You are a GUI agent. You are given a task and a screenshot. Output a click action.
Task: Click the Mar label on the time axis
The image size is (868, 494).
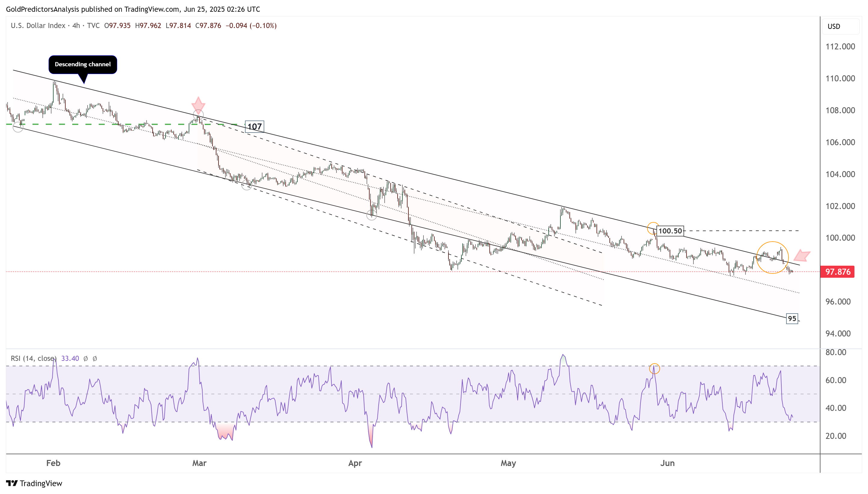coord(199,463)
